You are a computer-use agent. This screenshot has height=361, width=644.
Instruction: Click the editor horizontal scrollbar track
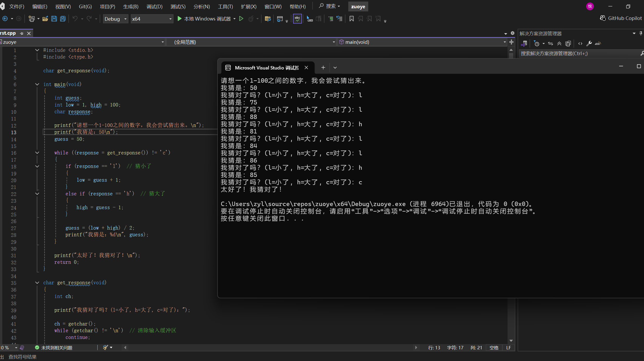269,348
